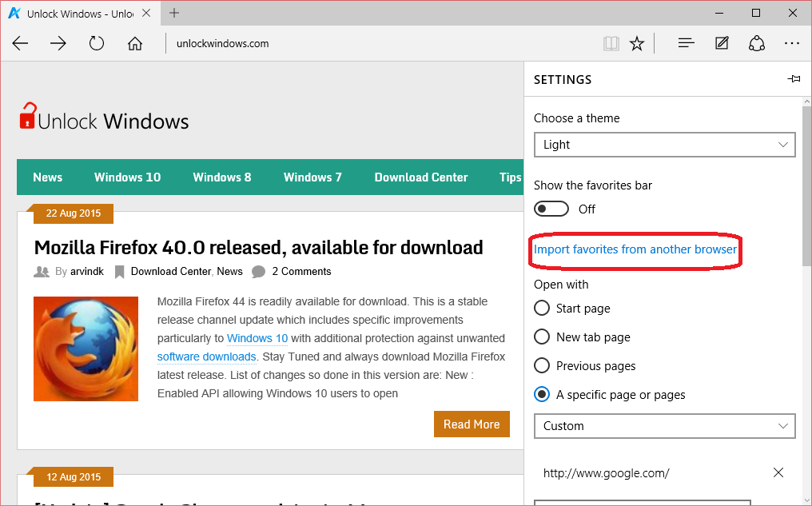Viewport: 812px width, 506px height.
Task: Open the Home page icon
Action: [x=134, y=43]
